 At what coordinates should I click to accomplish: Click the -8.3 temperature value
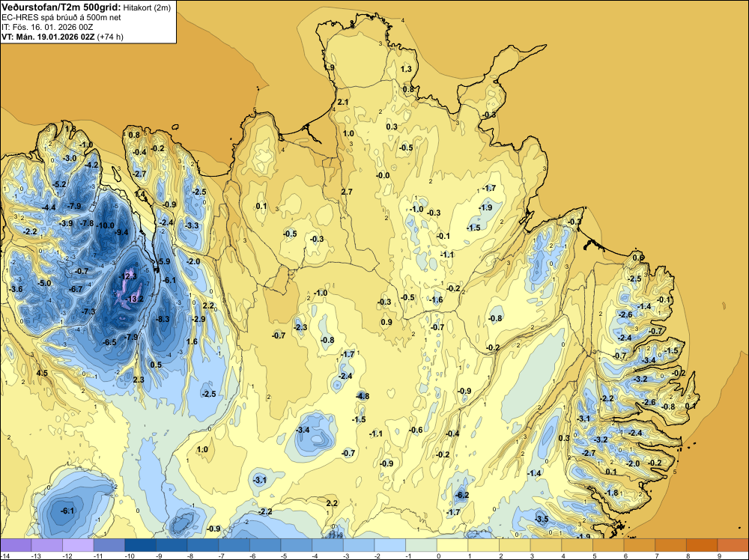coord(163,319)
